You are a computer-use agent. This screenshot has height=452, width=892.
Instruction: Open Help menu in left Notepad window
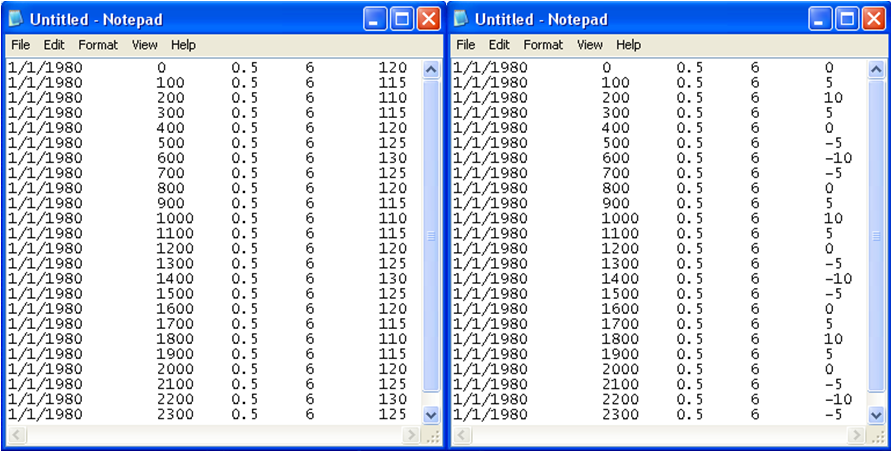coord(183,45)
